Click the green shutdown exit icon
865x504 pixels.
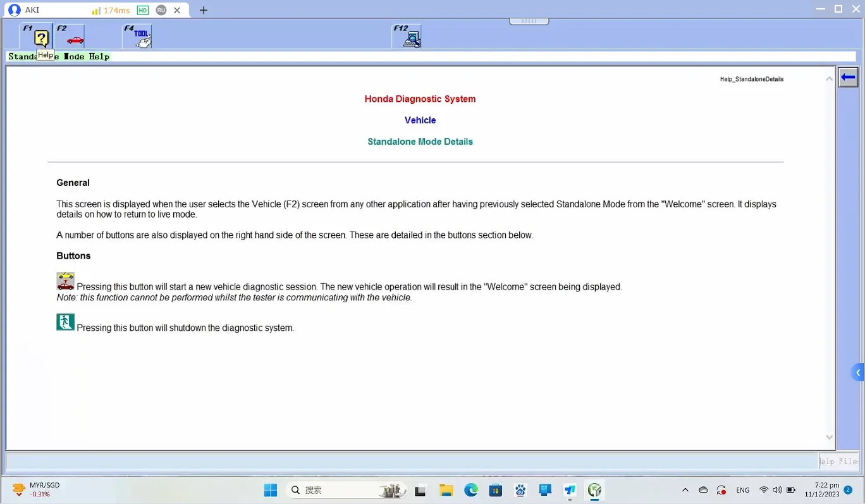point(65,322)
